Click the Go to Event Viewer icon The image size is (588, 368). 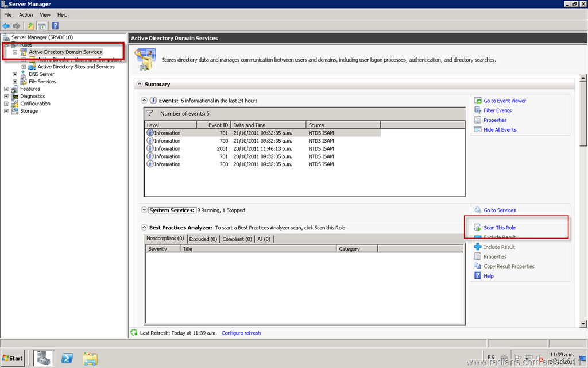tap(478, 101)
